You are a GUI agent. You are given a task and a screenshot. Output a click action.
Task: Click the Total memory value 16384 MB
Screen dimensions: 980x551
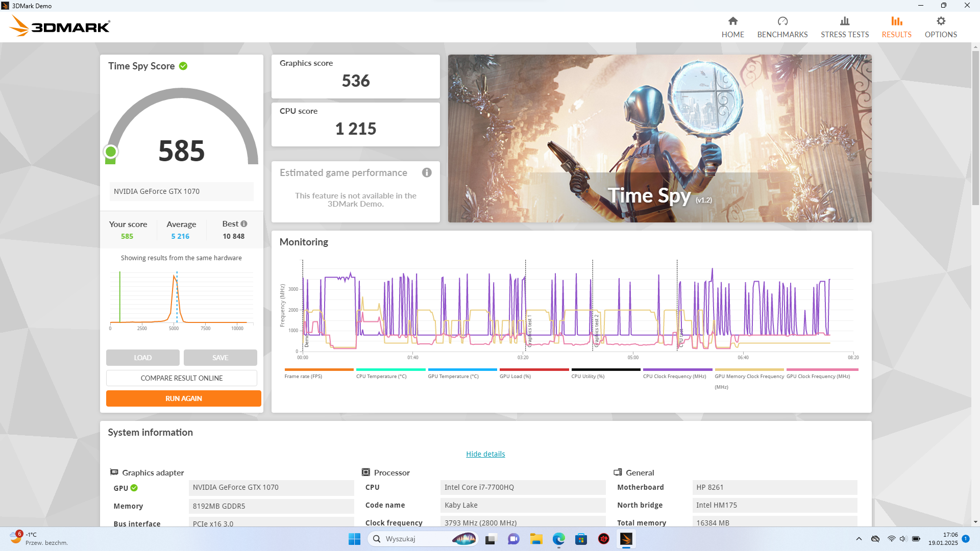(x=775, y=521)
